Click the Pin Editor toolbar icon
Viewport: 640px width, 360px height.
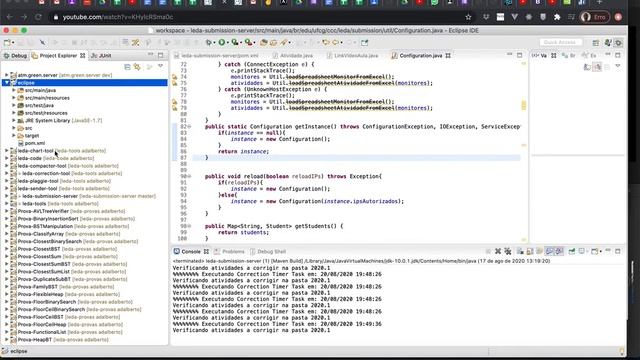pyautogui.click(x=364, y=42)
